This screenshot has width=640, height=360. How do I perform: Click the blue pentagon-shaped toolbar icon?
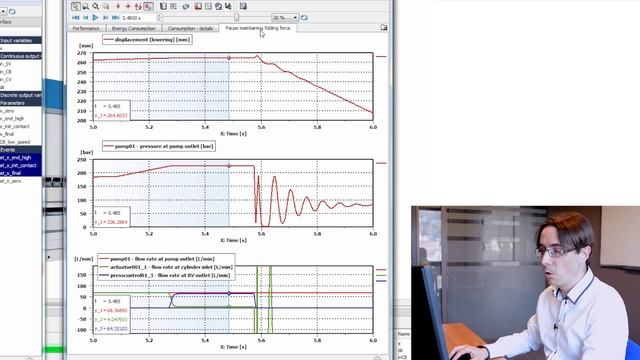[x=218, y=6]
